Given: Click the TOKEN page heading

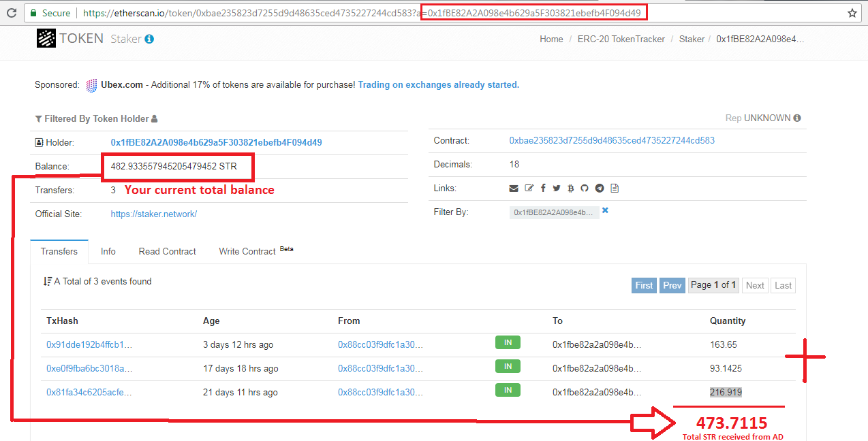Looking at the screenshot, I should 82,39.
